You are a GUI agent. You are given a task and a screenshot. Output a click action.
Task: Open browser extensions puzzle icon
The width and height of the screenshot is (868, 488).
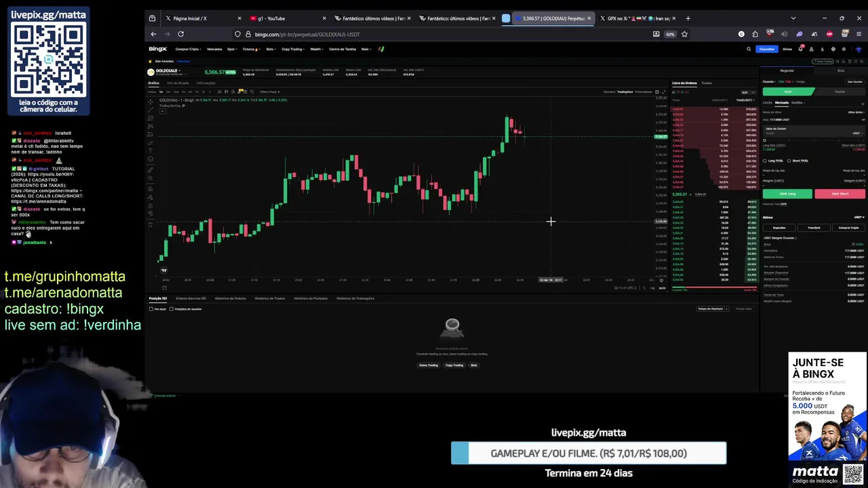pos(755,34)
